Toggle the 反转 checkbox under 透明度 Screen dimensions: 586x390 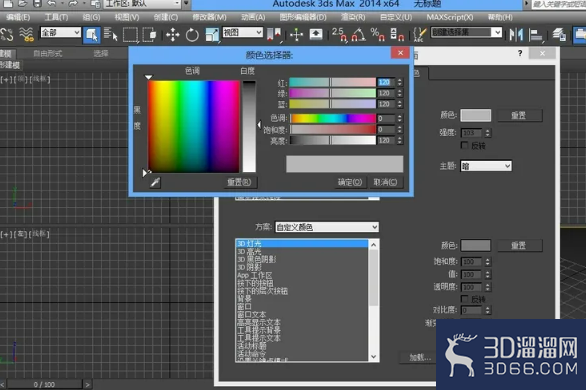click(465, 299)
